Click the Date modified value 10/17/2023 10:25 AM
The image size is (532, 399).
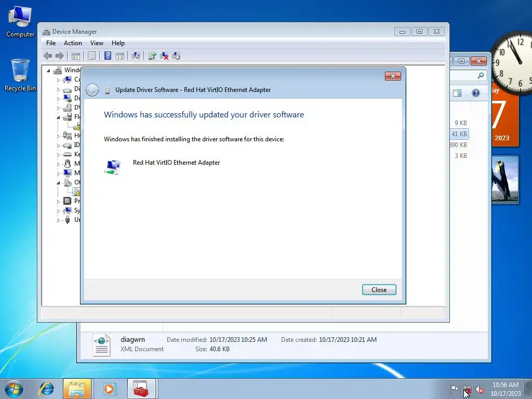click(x=238, y=340)
